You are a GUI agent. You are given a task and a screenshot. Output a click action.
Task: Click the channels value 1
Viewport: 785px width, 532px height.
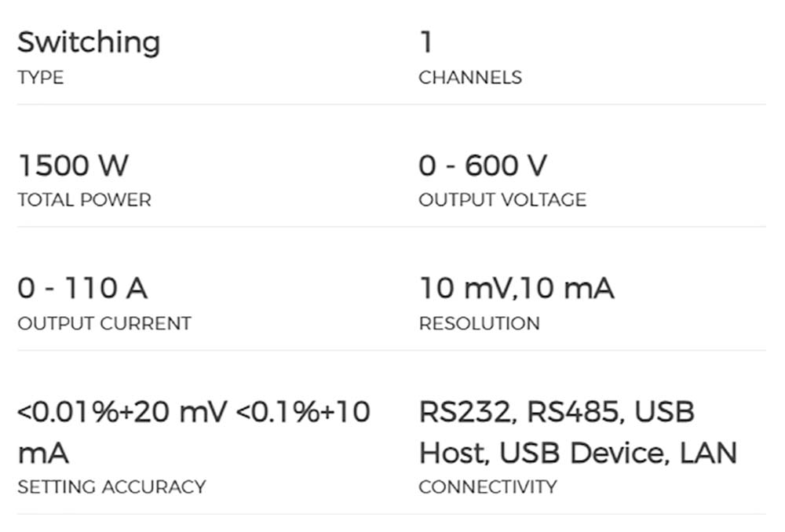coord(426,42)
